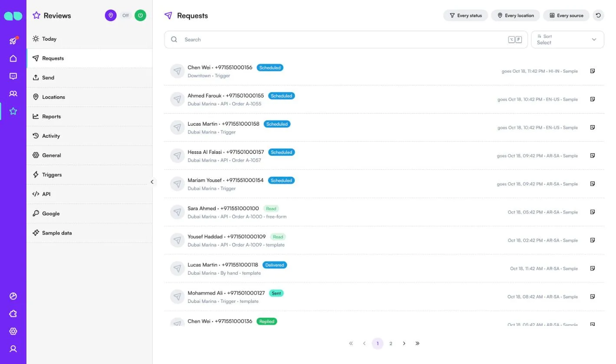Open the note icon for the Mohammed Ali row

pyautogui.click(x=593, y=297)
